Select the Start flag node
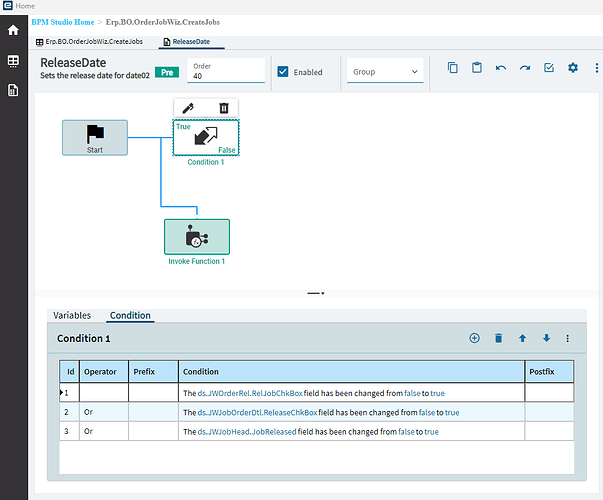The height and width of the screenshot is (500, 603). [x=95, y=138]
